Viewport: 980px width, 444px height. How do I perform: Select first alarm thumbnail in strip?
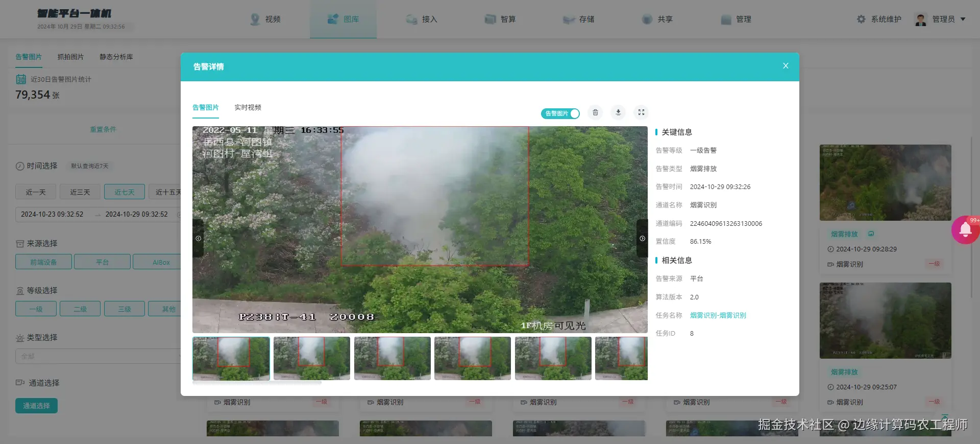[x=231, y=358]
